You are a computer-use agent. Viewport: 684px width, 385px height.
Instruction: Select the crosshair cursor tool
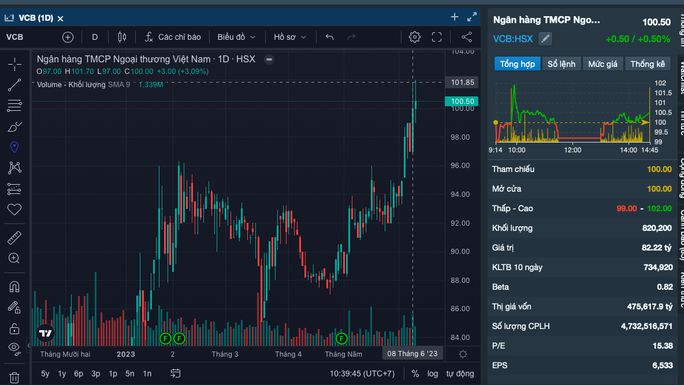[x=14, y=64]
